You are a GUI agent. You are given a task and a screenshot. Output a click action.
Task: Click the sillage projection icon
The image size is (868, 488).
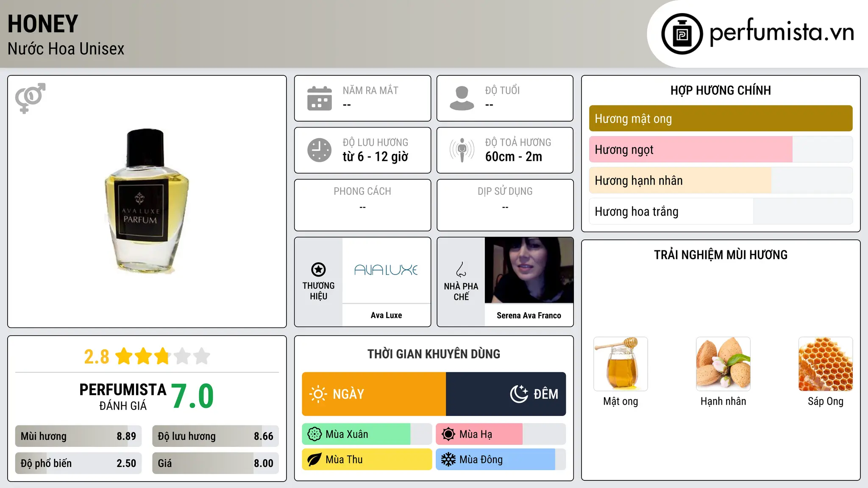(x=462, y=150)
